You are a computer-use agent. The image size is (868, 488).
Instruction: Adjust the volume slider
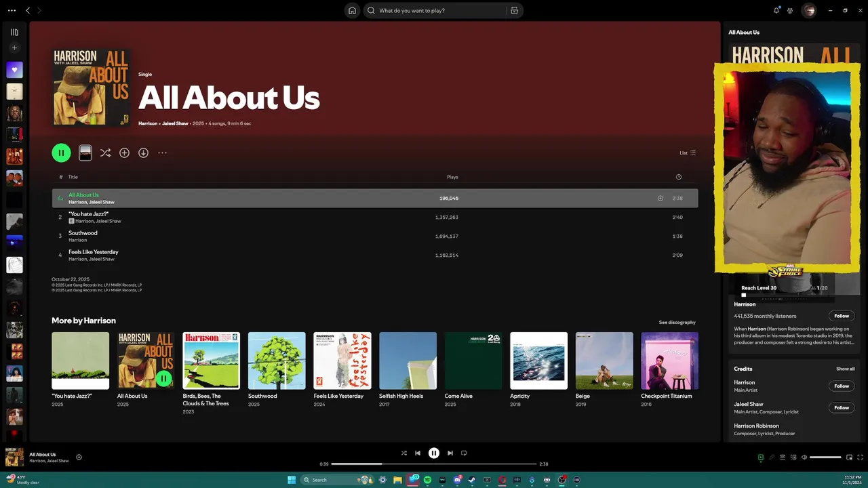825,457
